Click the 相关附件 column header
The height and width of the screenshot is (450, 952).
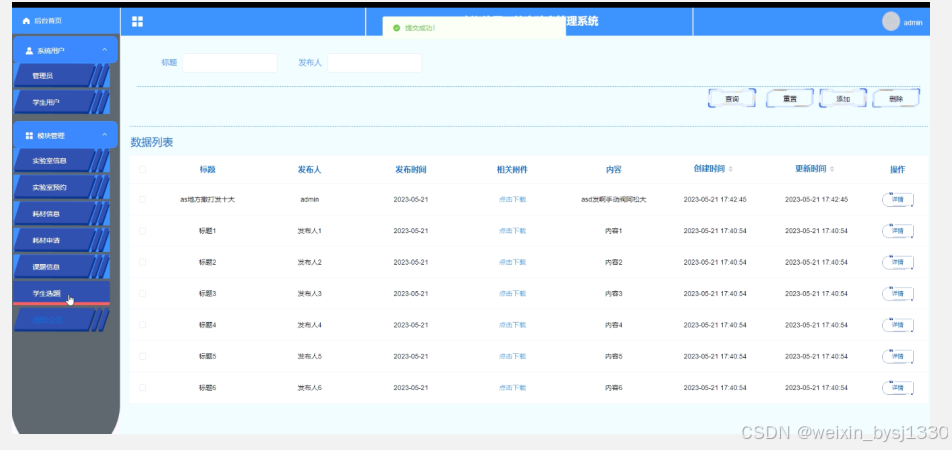tap(512, 169)
